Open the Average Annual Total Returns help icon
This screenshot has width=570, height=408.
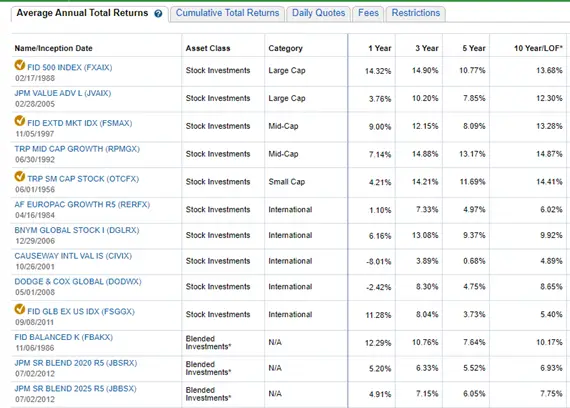click(x=158, y=14)
